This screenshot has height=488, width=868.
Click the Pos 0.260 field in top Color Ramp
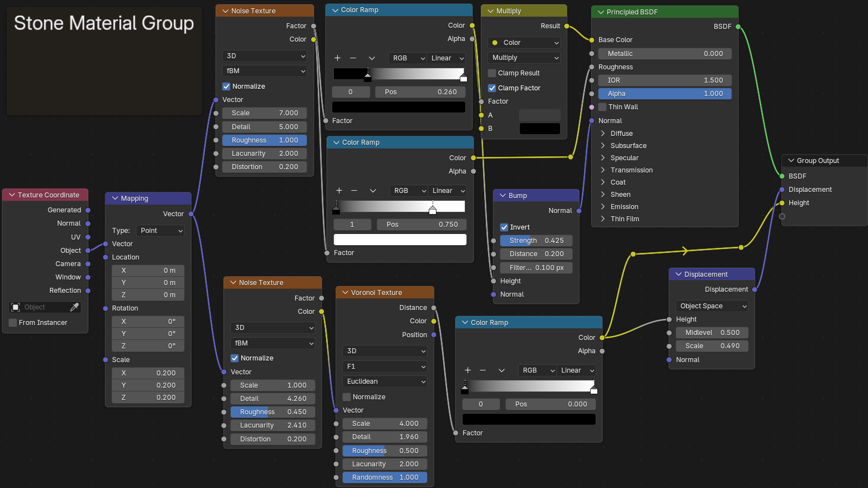coord(421,92)
